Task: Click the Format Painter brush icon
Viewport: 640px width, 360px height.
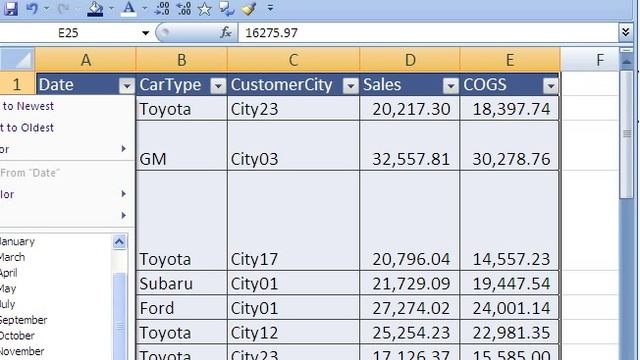Action: [x=249, y=9]
